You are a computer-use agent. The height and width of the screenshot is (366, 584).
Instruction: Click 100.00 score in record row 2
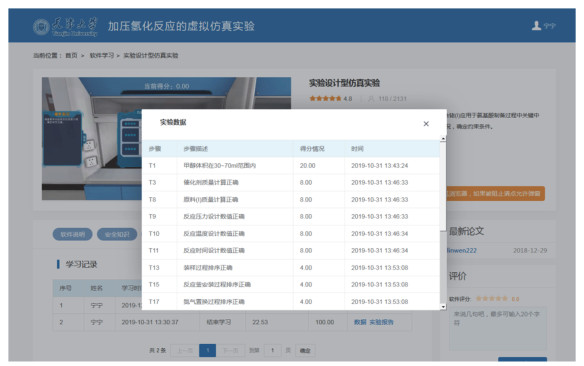325,322
